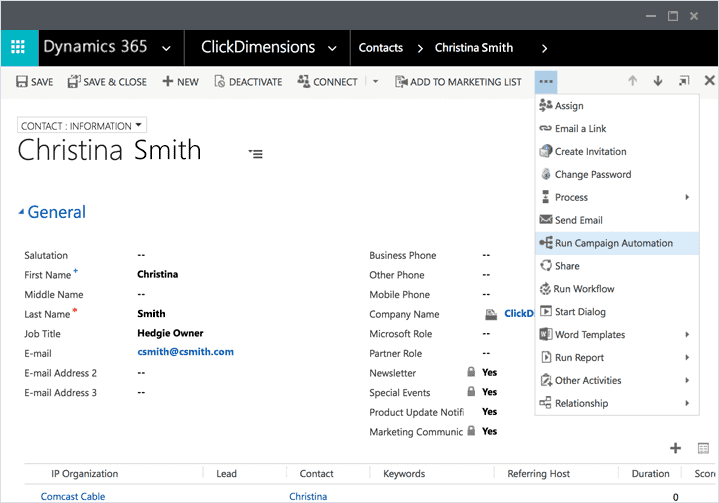Toggle the Special Events Yes value
The height and width of the screenshot is (503, 719).
(489, 392)
